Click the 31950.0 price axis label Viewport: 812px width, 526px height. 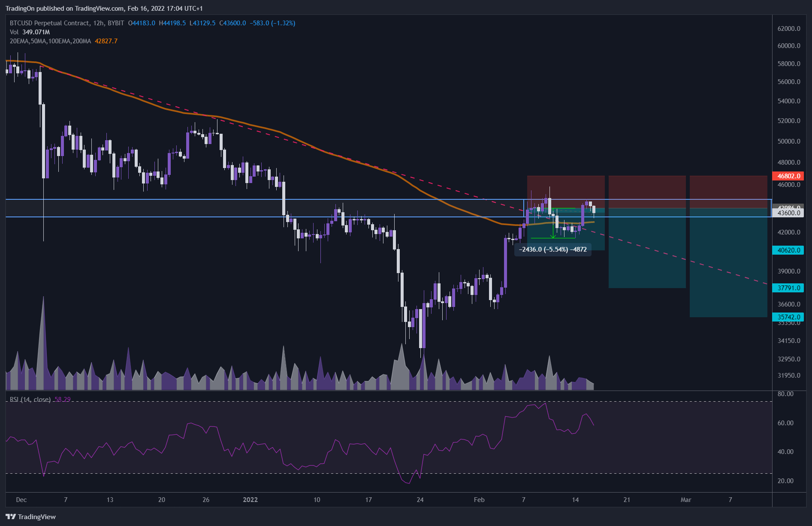789,376
